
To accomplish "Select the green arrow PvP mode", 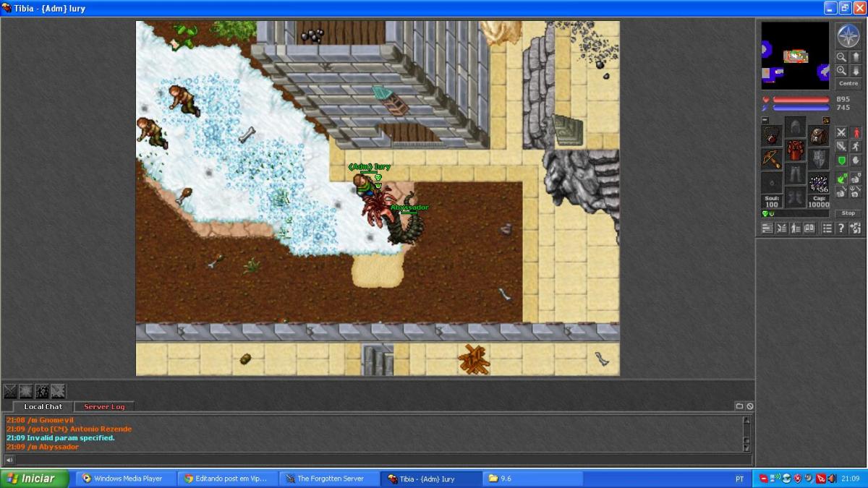I will 841,178.
